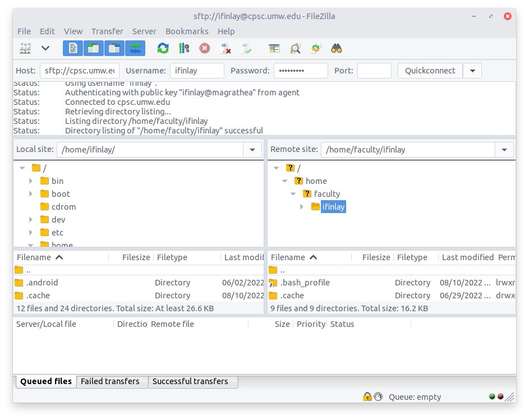Sort the queue by Priority column
529x420 pixels.
(310, 324)
